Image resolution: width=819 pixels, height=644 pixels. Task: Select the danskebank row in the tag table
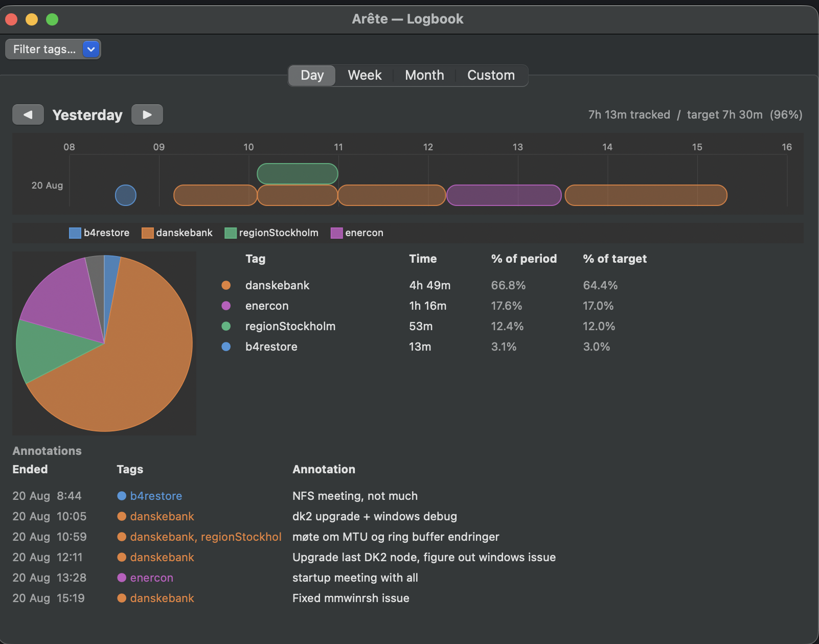click(435, 285)
